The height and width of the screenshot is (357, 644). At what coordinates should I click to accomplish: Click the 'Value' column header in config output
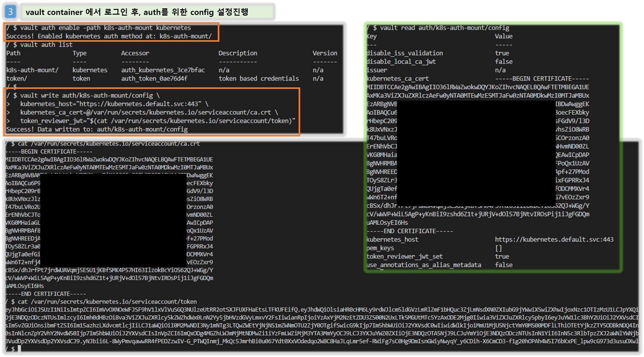[x=504, y=36]
